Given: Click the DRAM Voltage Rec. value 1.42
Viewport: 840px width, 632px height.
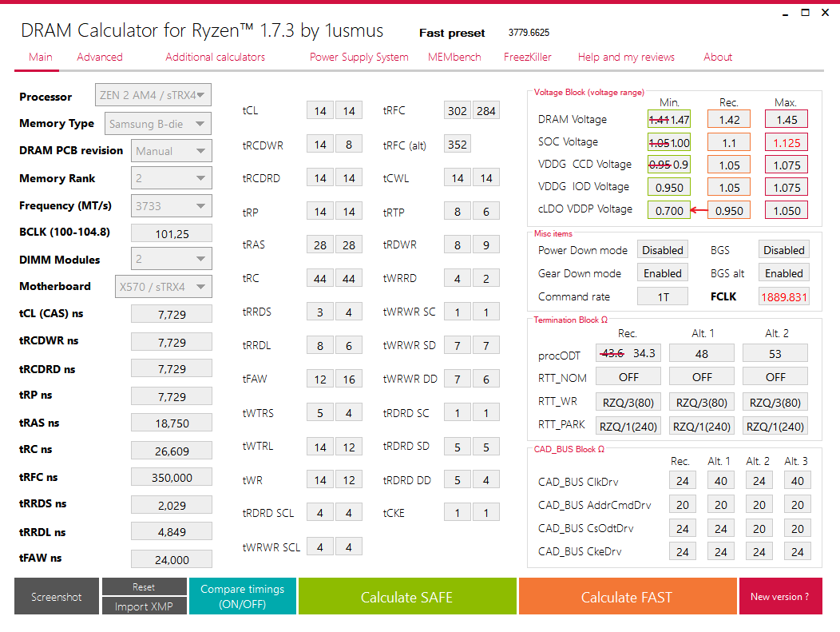Looking at the screenshot, I should [x=729, y=120].
